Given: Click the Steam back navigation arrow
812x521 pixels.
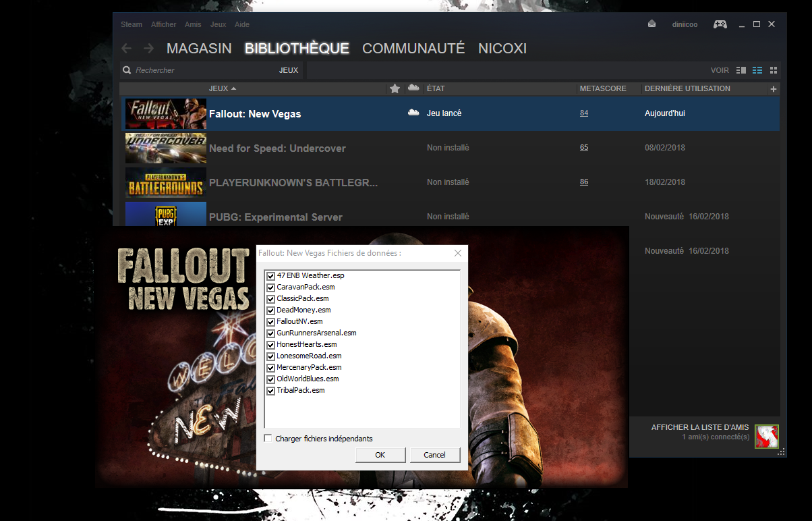Looking at the screenshot, I should coord(126,49).
